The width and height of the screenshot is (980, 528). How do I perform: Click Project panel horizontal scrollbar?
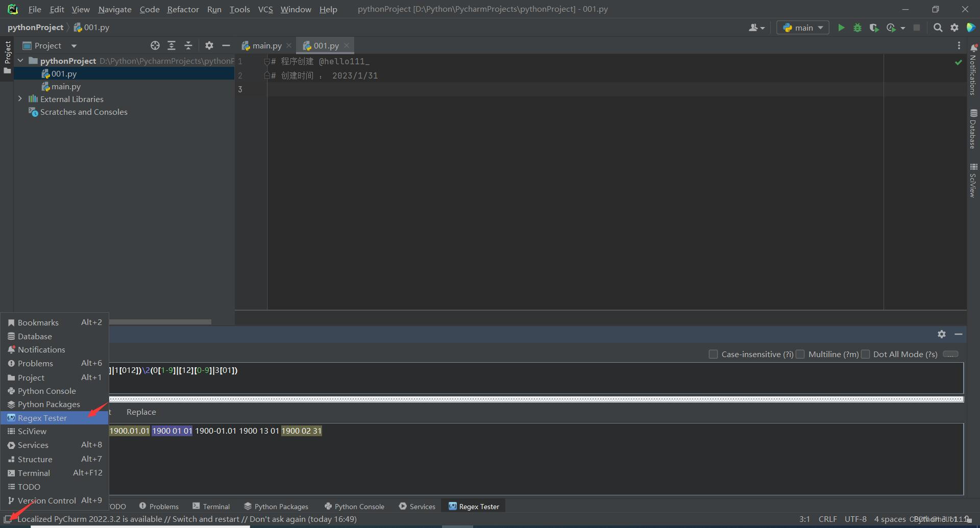[160, 322]
